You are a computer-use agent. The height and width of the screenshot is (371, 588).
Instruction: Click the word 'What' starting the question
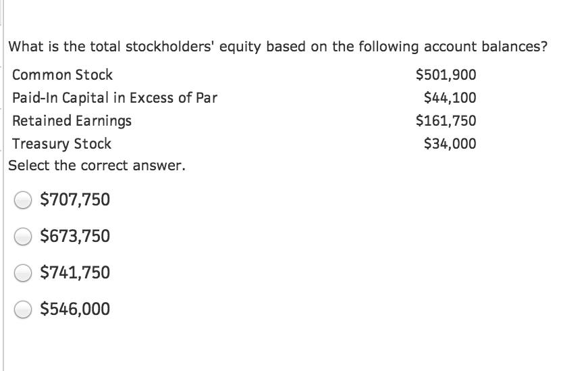click(26, 47)
